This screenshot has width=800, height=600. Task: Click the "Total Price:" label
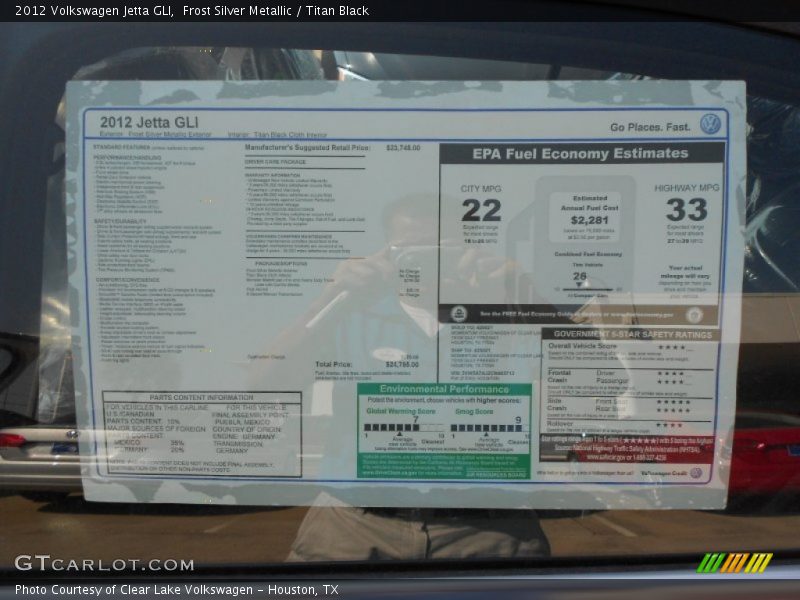coord(333,364)
